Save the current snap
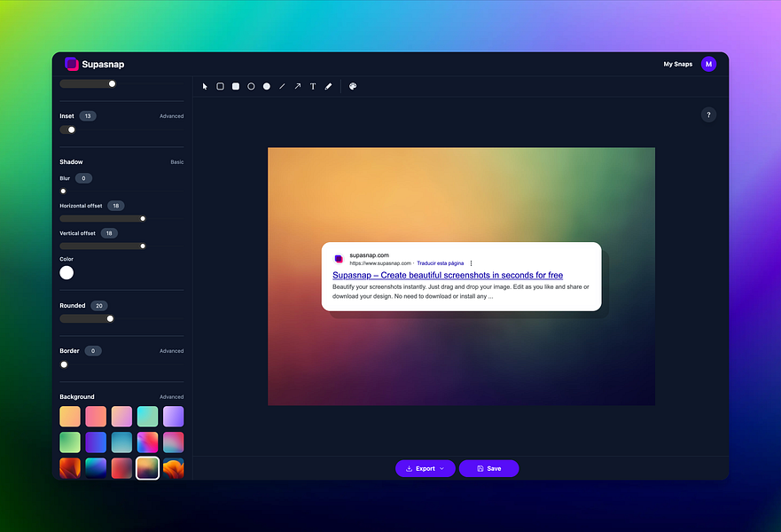The image size is (781, 532). (488, 468)
